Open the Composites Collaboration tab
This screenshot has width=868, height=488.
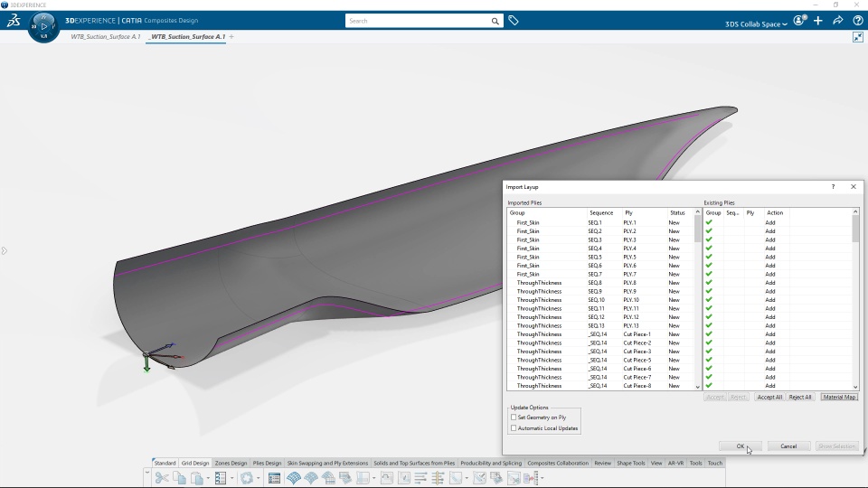(x=558, y=463)
